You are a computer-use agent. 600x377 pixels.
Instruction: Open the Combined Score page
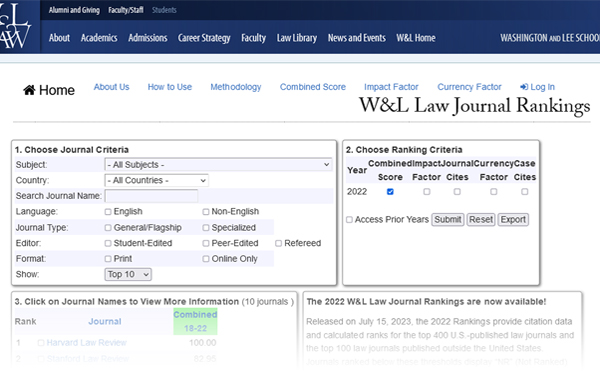313,87
